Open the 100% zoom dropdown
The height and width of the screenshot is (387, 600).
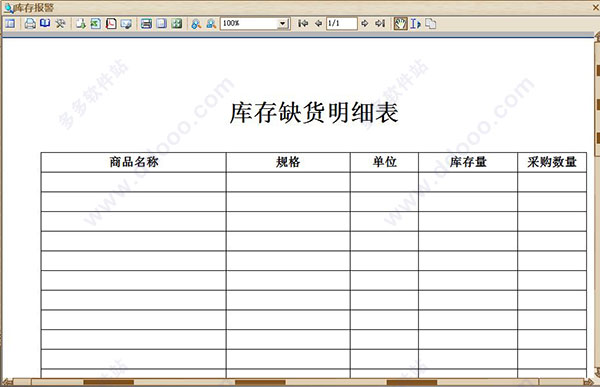282,24
